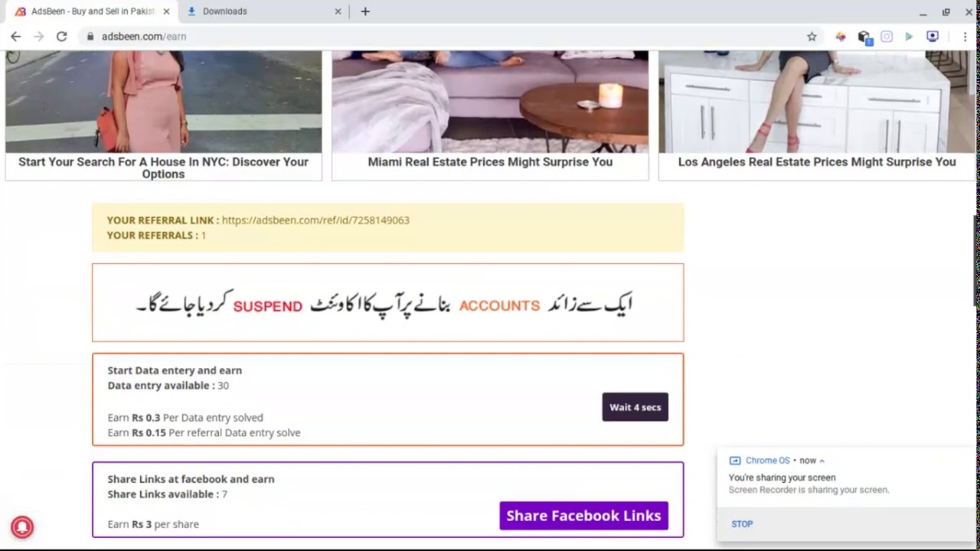
Task: Click 'Earn Rs 3 per share' text
Action: pos(153,524)
